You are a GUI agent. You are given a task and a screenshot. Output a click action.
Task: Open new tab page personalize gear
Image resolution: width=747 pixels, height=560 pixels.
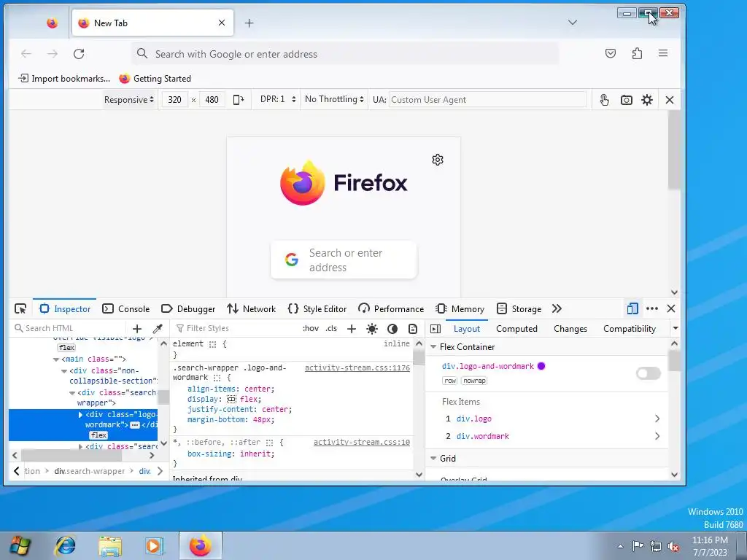pyautogui.click(x=438, y=160)
